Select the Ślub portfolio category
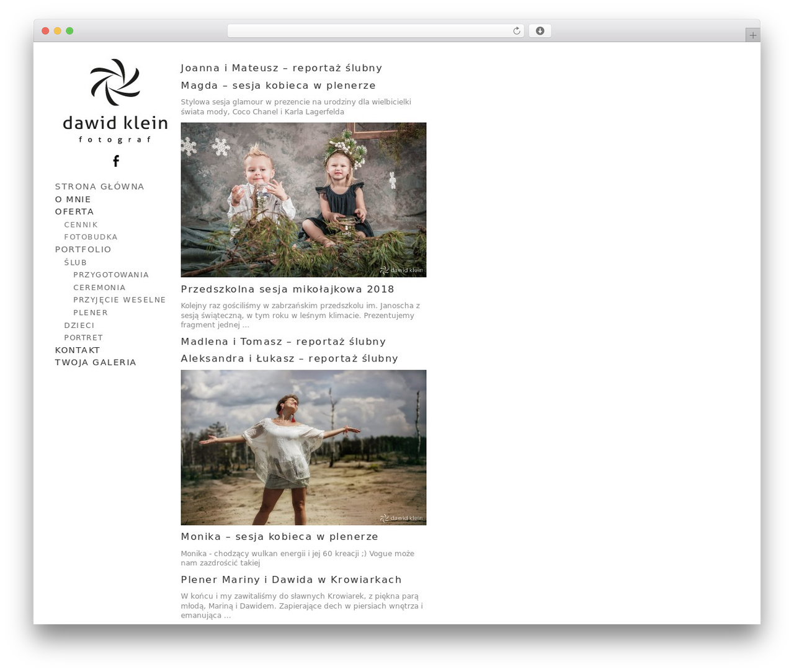 point(75,263)
